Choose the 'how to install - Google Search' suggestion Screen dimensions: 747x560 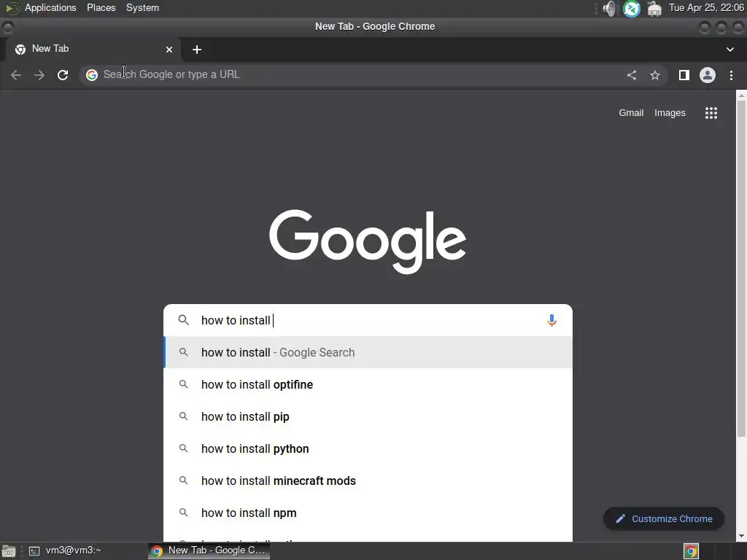tap(368, 352)
